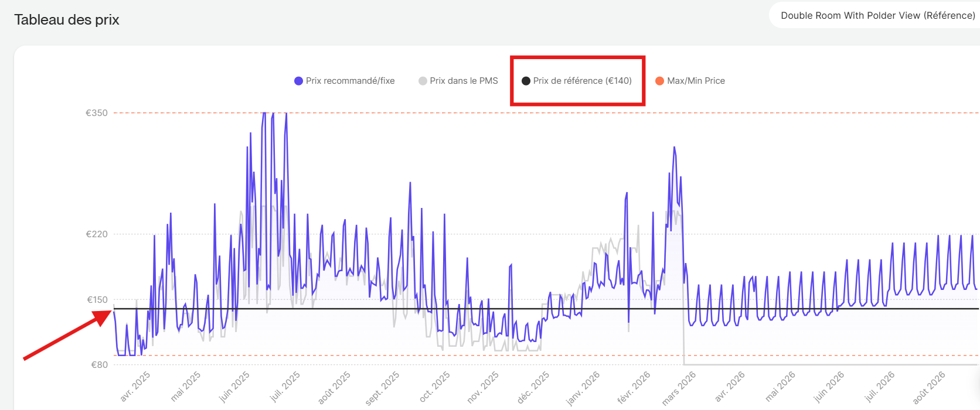Toggle the Prix recommandé/fixe series label
Viewport: 980px width, 410px height.
(x=350, y=81)
